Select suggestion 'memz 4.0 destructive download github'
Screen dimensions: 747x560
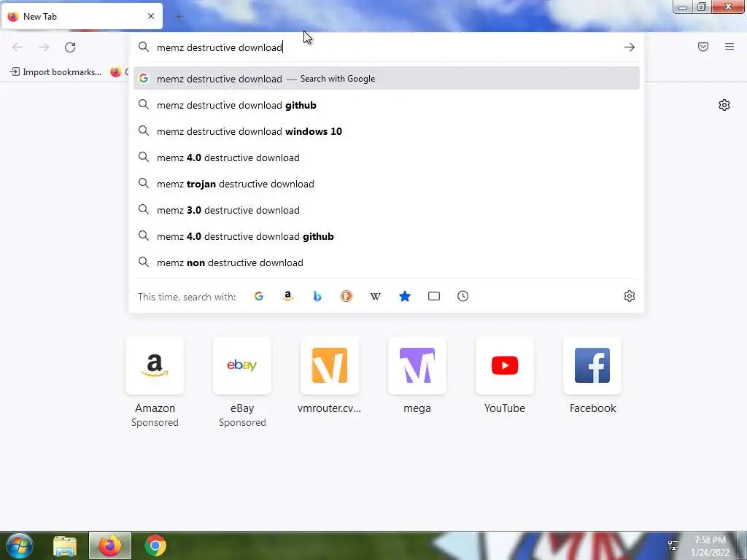[x=387, y=237]
